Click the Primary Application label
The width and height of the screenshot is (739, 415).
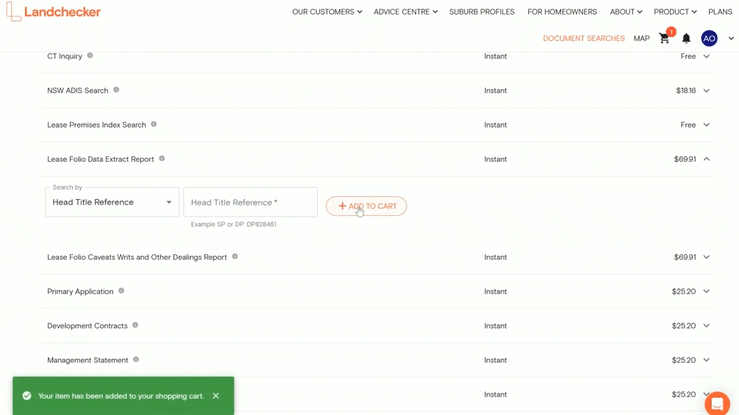80,292
